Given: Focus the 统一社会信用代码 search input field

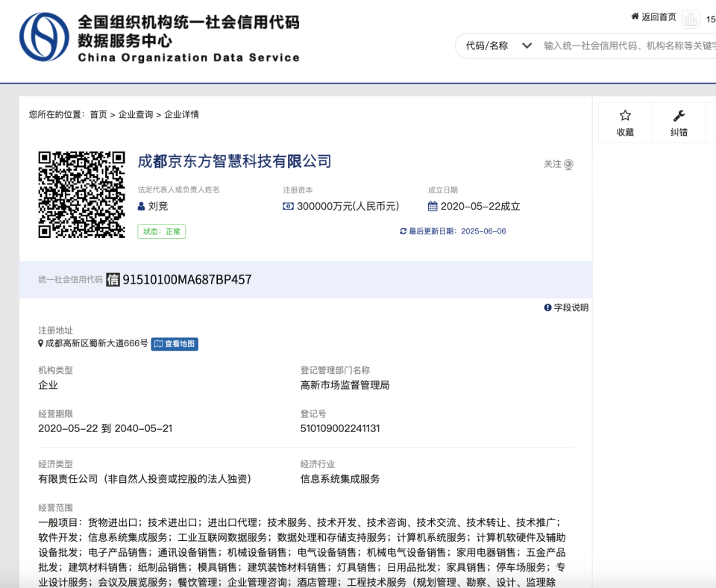Looking at the screenshot, I should [629, 46].
